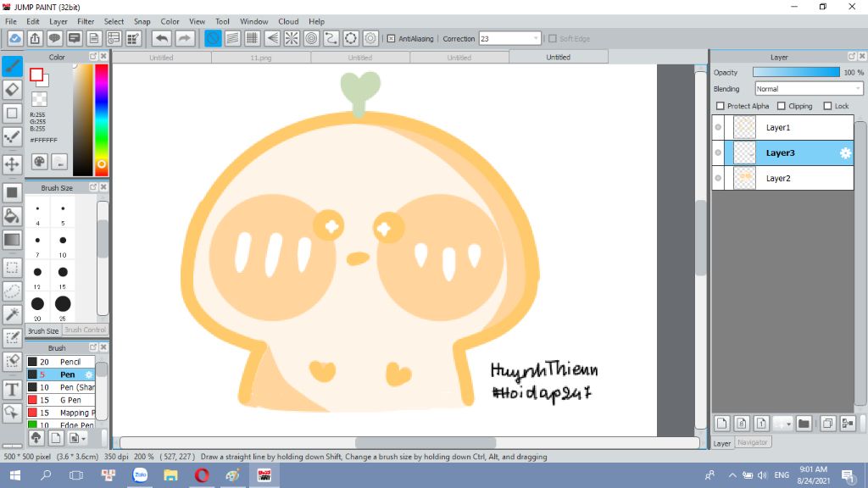Viewport: 868px width, 488px height.
Task: Open the layer type dropdown arrow in Layer panel
Action: click(788, 424)
